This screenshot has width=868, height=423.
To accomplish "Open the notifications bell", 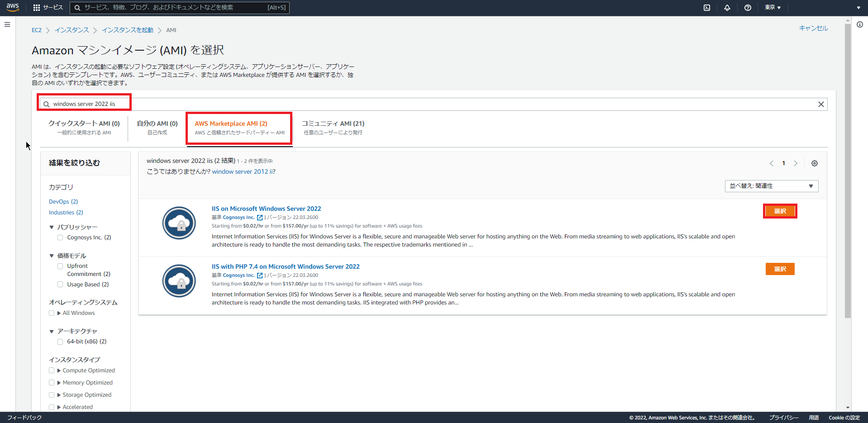I will pos(727,8).
